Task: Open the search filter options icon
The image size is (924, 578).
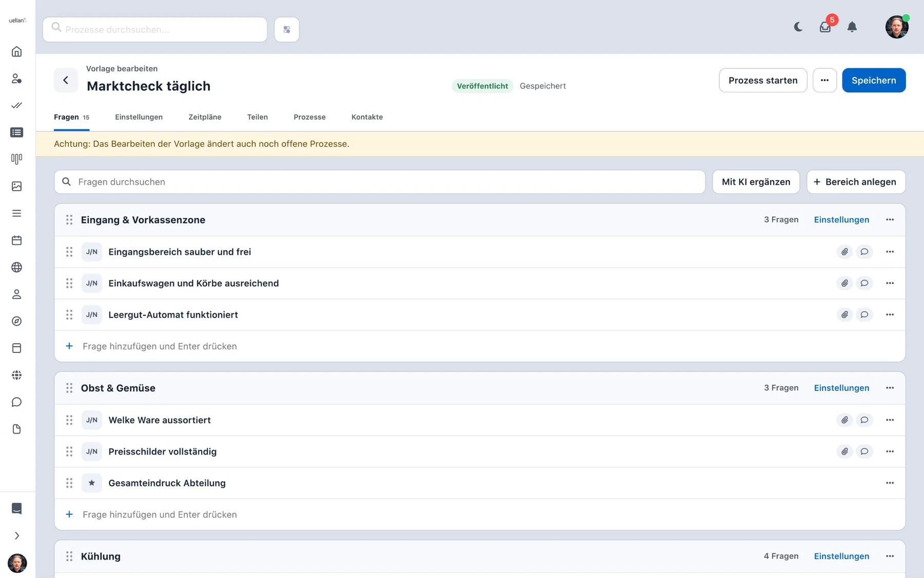Action: [x=286, y=29]
